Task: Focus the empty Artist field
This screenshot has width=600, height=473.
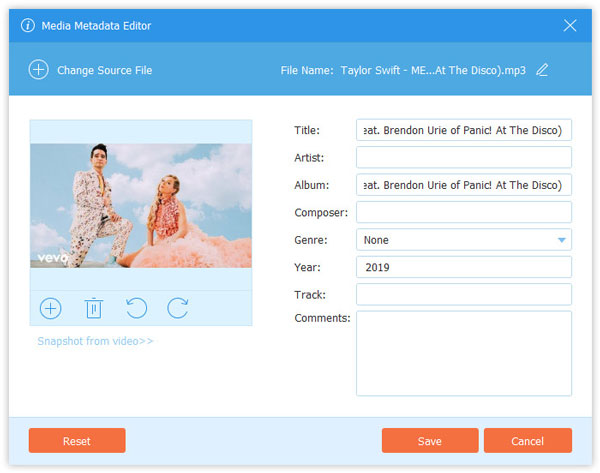Action: coord(464,157)
